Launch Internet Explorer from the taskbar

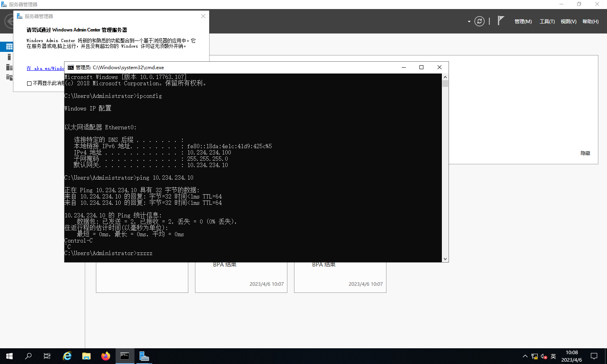click(67, 356)
